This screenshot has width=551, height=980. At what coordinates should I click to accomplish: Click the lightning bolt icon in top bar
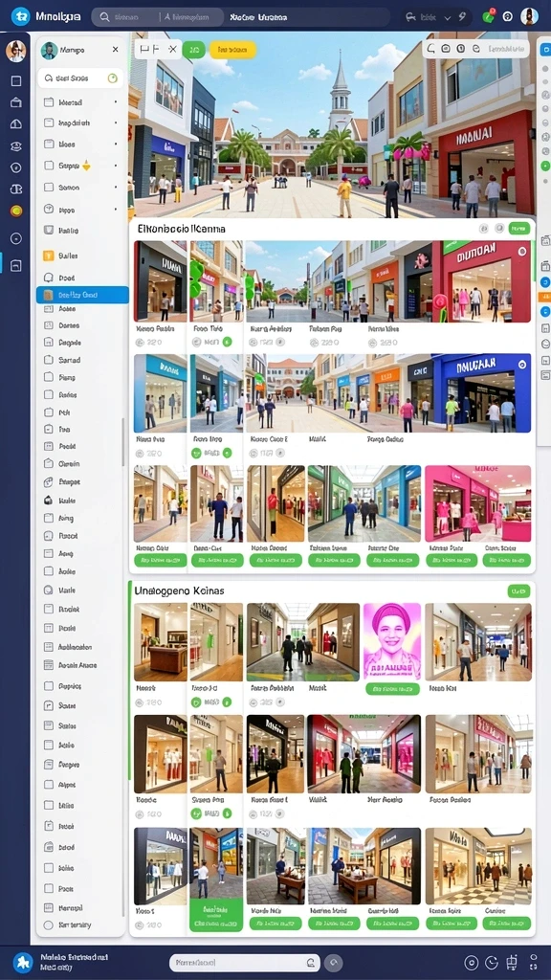pos(462,16)
